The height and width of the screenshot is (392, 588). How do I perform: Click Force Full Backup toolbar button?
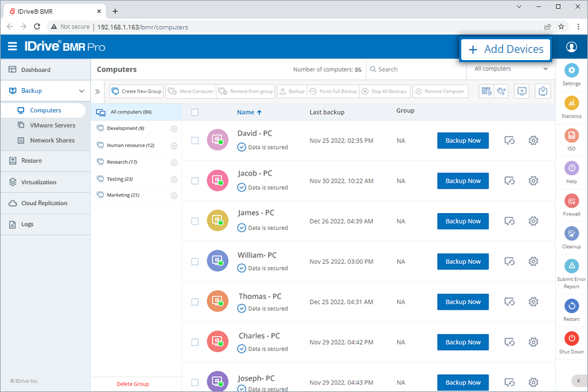click(x=333, y=91)
